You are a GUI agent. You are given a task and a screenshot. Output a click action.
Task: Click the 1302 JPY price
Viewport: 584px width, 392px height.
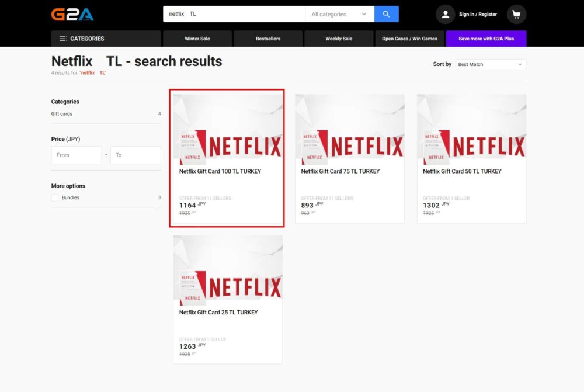tap(436, 205)
